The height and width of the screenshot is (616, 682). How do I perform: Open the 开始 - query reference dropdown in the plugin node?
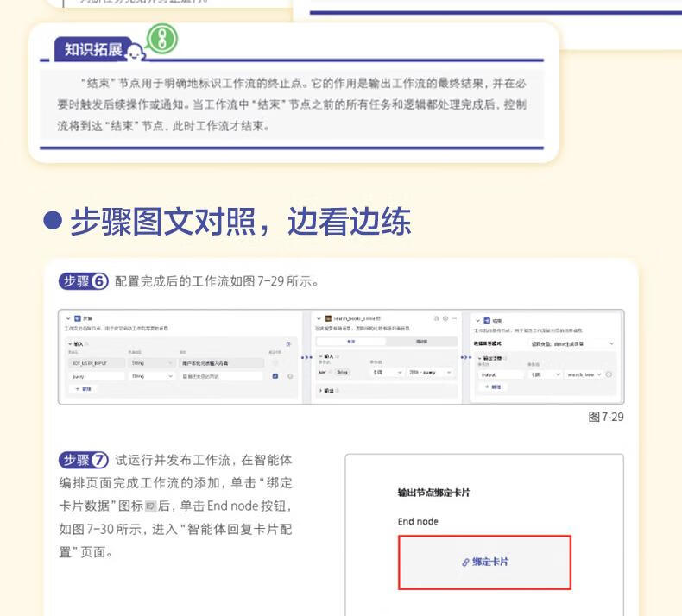point(432,372)
